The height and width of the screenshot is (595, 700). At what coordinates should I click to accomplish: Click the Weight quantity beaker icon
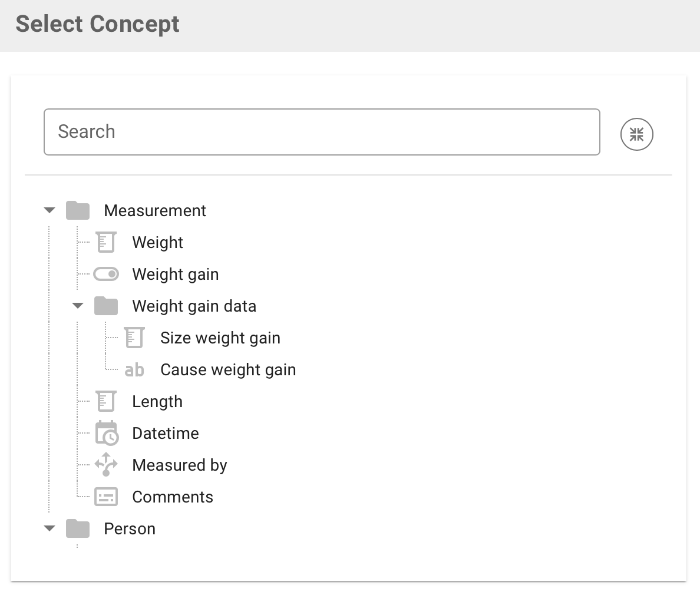click(x=106, y=242)
